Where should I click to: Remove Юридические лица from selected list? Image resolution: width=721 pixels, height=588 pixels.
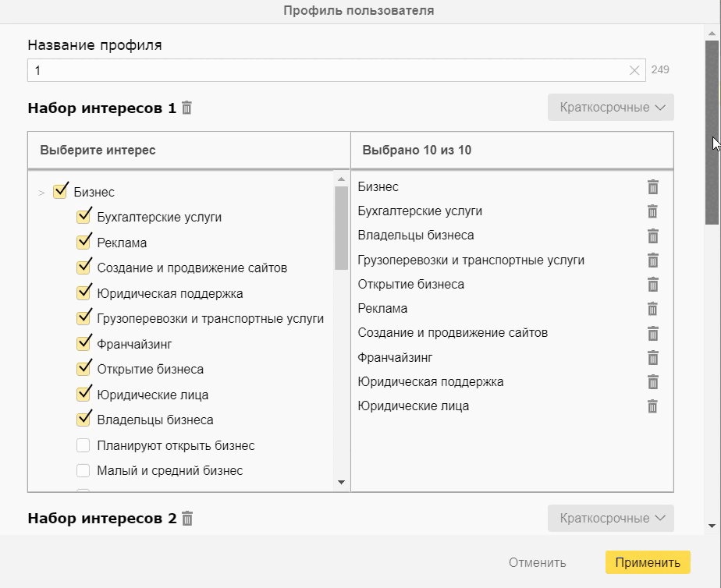652,406
